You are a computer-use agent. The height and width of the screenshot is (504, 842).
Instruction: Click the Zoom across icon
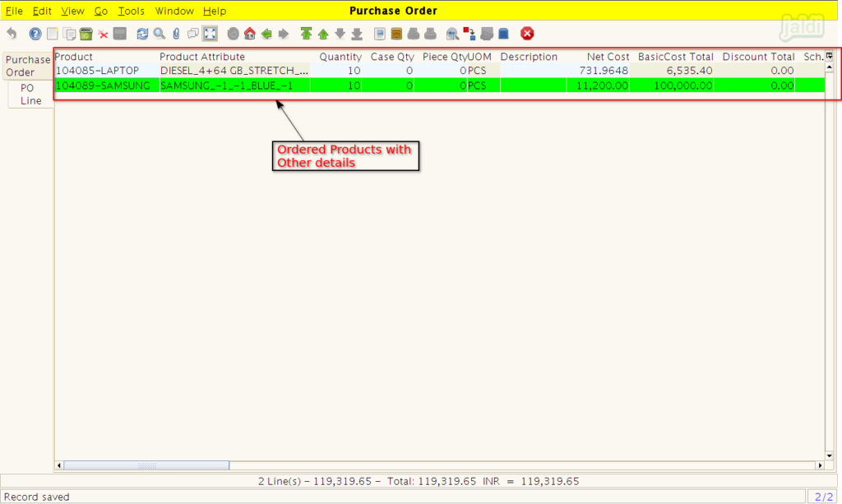point(453,34)
